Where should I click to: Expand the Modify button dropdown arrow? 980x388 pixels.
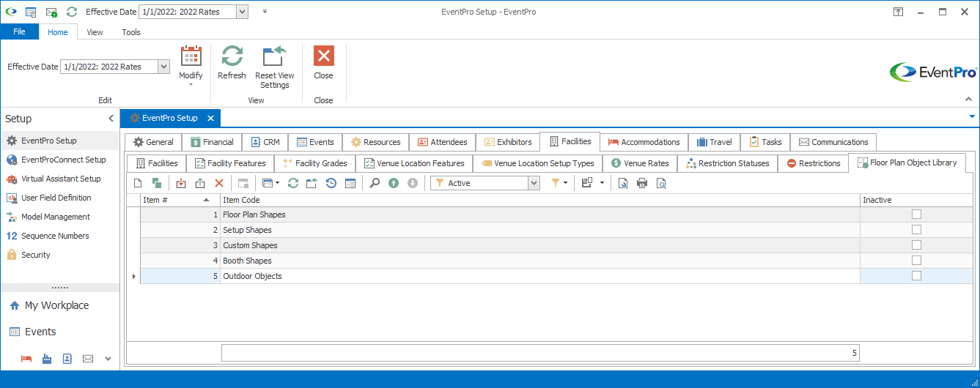[x=191, y=85]
